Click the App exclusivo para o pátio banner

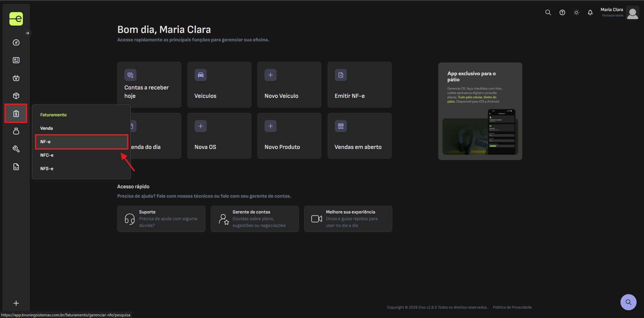coord(480,111)
